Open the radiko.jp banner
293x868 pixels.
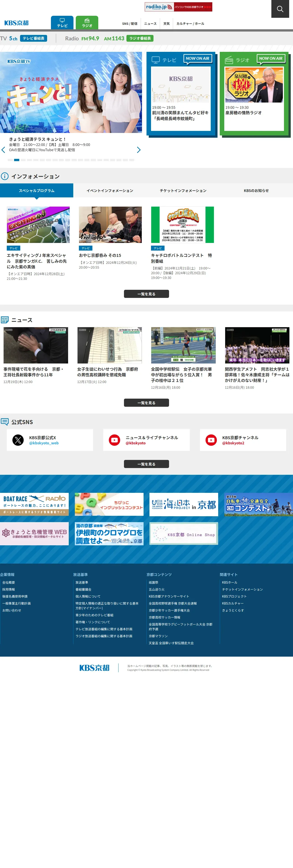(178, 7)
